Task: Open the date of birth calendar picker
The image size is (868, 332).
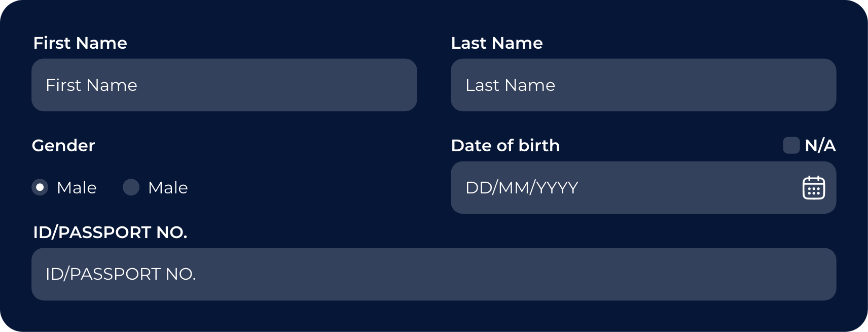Action: (813, 188)
